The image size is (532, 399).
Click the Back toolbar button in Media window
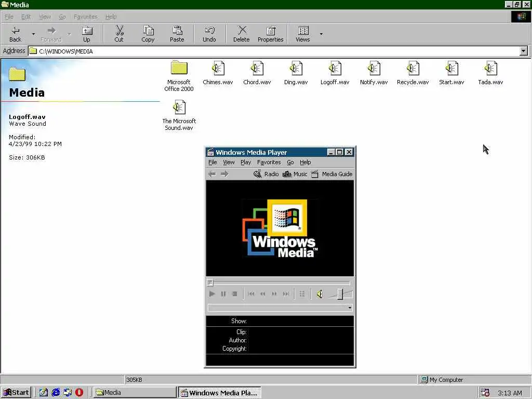coord(15,34)
